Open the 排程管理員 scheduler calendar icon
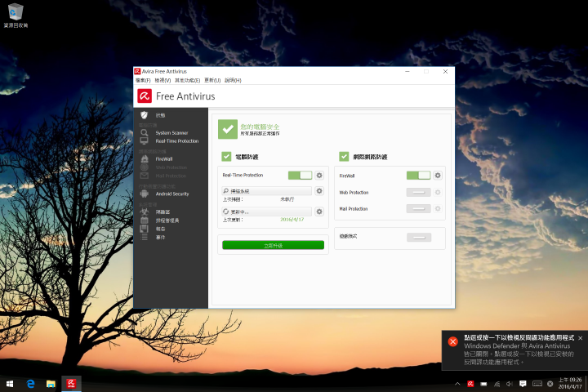The width and height of the screenshot is (588, 392). [145, 220]
